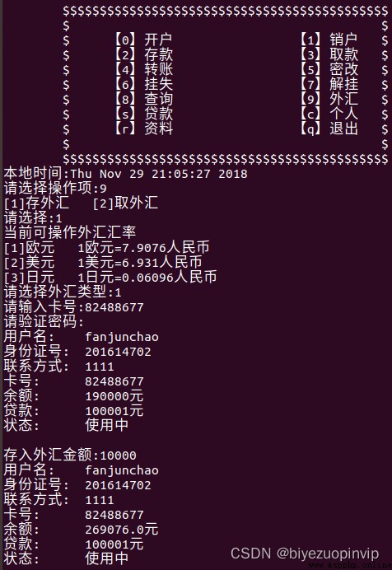Click the [1]欧元 exchange rate line
The width and height of the screenshot is (392, 570).
[x=106, y=248]
